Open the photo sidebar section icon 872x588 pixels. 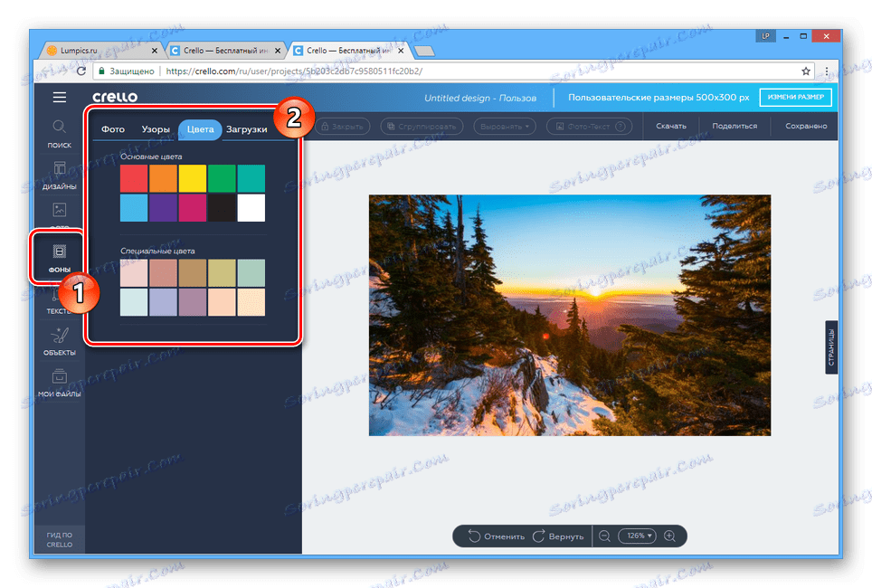60,210
